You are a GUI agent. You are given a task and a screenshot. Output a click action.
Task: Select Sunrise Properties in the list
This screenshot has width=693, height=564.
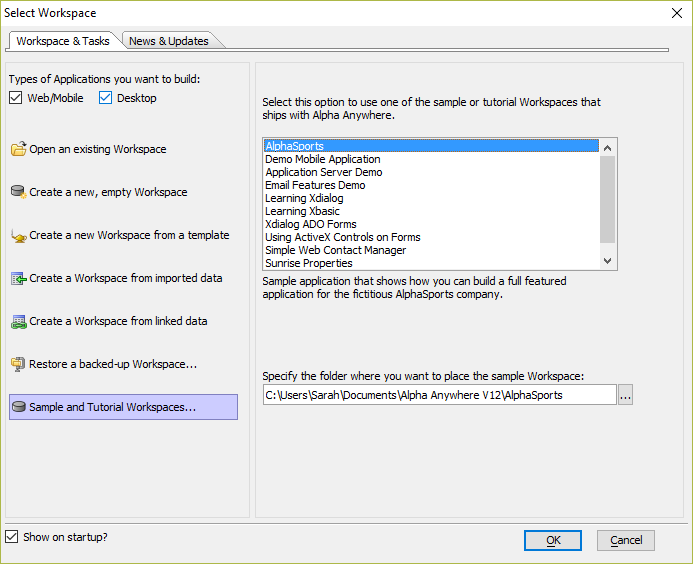[431, 263]
